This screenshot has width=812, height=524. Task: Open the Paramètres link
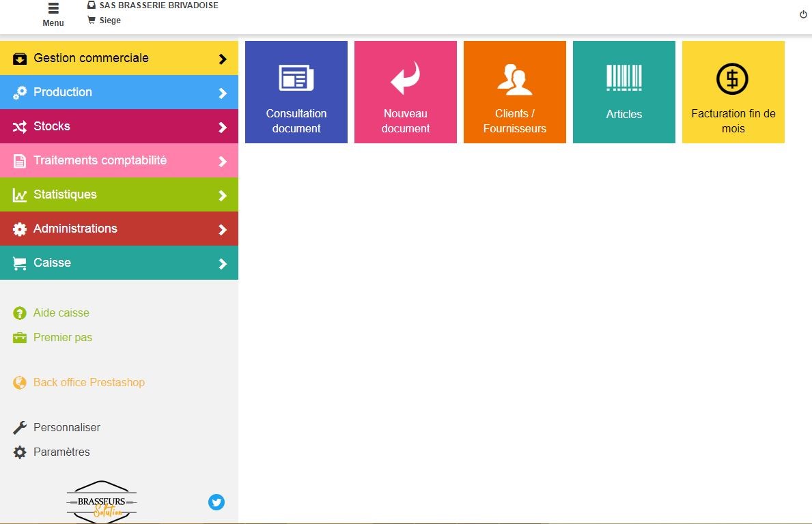pyautogui.click(x=61, y=452)
